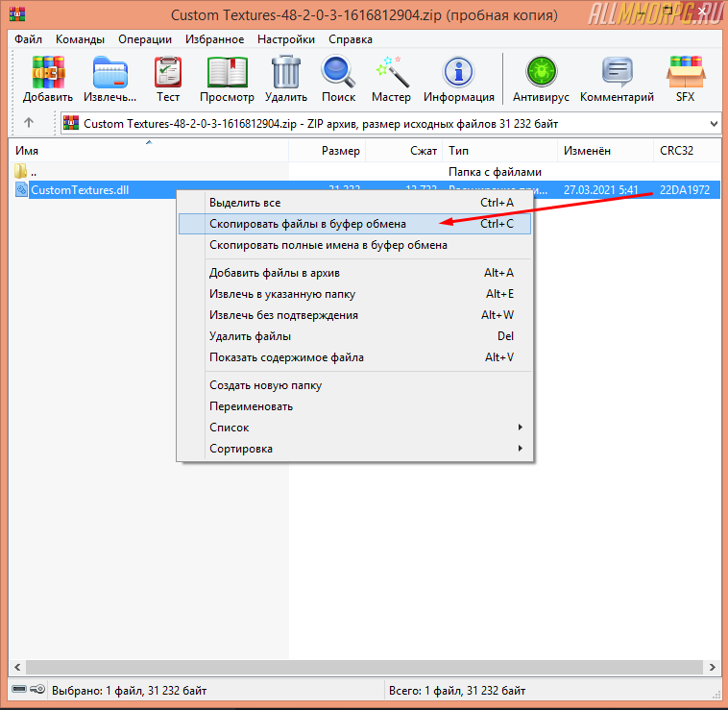Click the Извлечь (Extract) toolbar icon
Screen dimensions: 728x710
pos(110,72)
